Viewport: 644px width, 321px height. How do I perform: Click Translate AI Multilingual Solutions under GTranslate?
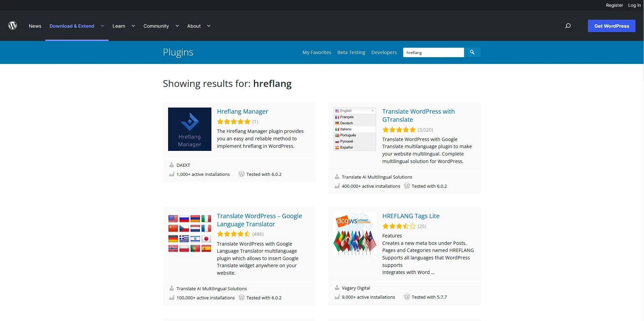(x=377, y=177)
